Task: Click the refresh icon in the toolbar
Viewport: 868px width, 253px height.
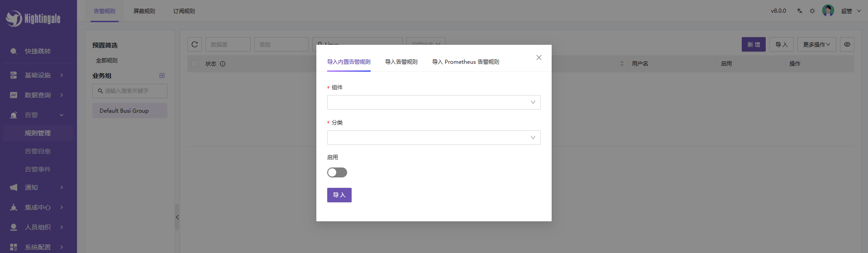Action: coord(195,44)
